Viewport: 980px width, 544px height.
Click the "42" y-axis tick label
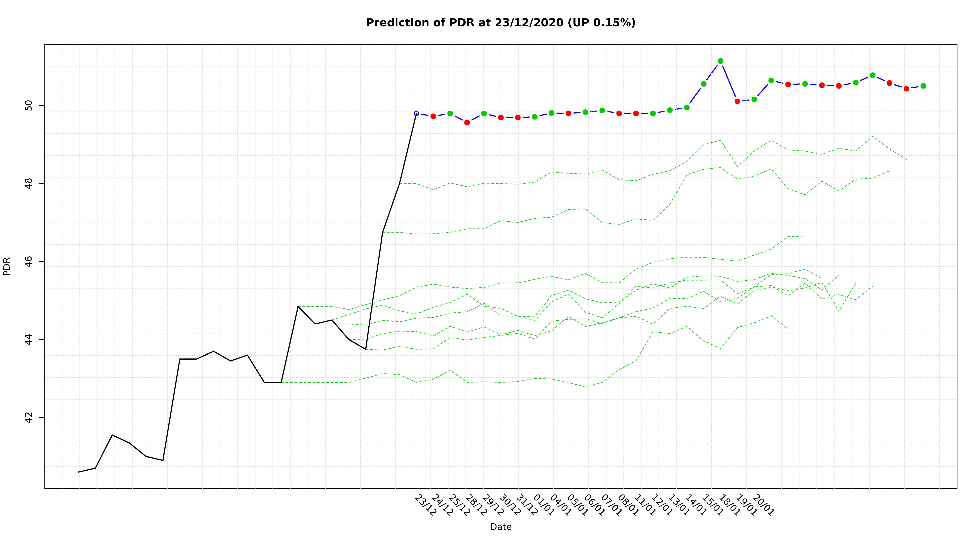tap(29, 417)
